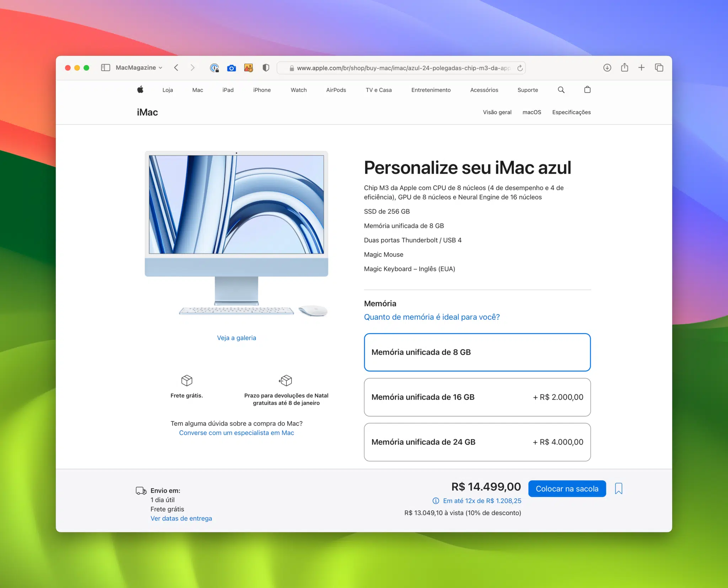The image size is (728, 588).
Task: Open Em até 12x de R$ 1.208,25
Action: (x=482, y=501)
